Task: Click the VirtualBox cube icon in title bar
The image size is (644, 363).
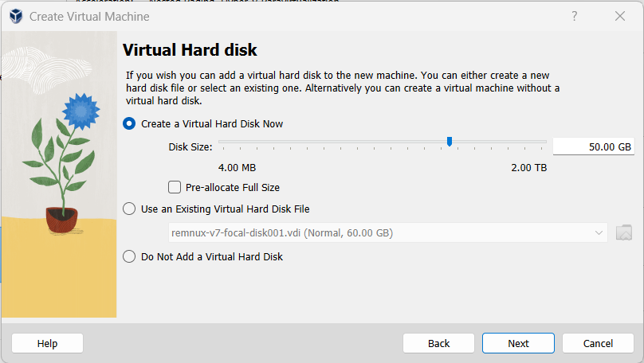Action: pos(16,17)
